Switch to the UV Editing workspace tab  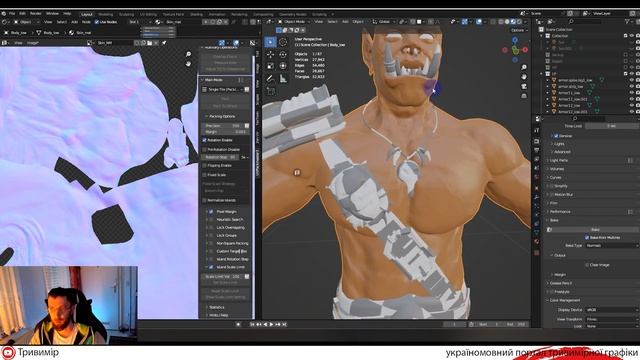tap(148, 14)
